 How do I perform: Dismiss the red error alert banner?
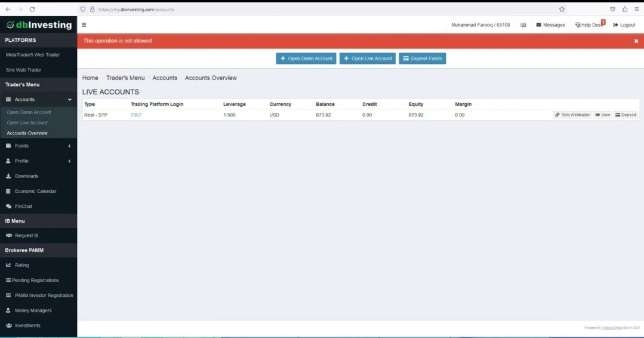pos(636,41)
